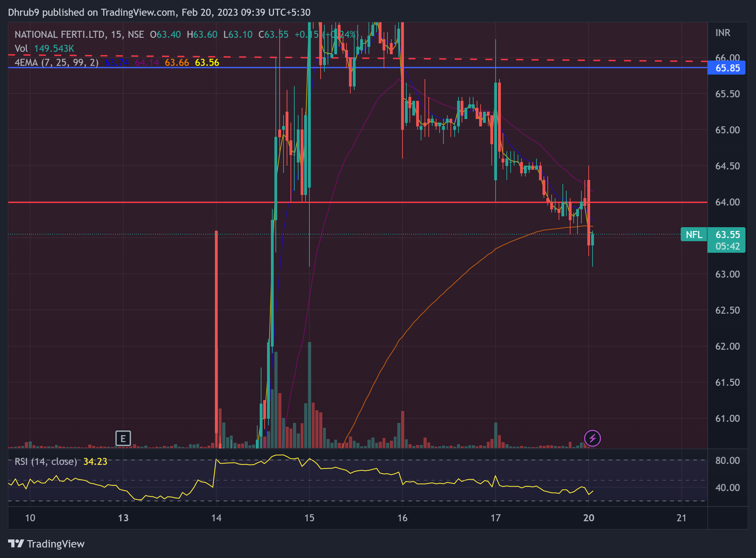Click the date label 20 on time axis
The height and width of the screenshot is (558, 756).
pyautogui.click(x=589, y=518)
